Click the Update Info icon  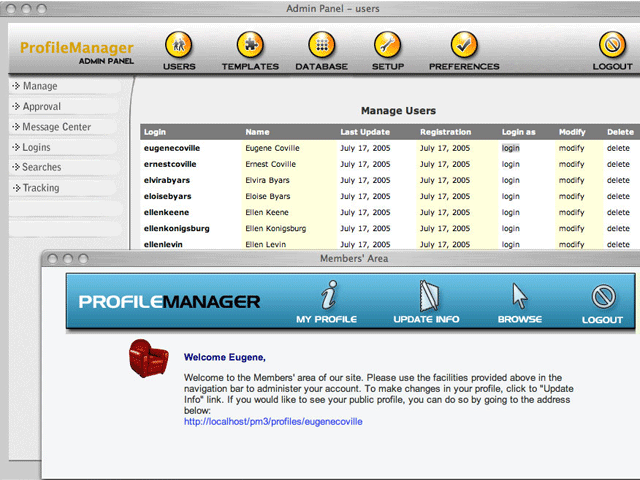click(426, 298)
